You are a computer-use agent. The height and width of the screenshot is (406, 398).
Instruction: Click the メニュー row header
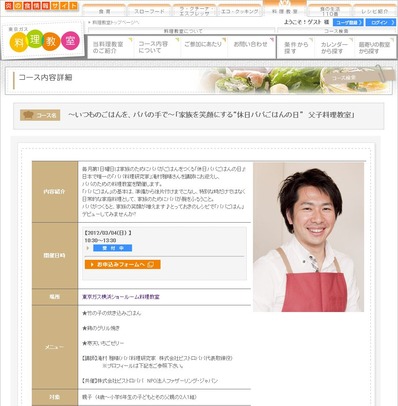point(55,347)
